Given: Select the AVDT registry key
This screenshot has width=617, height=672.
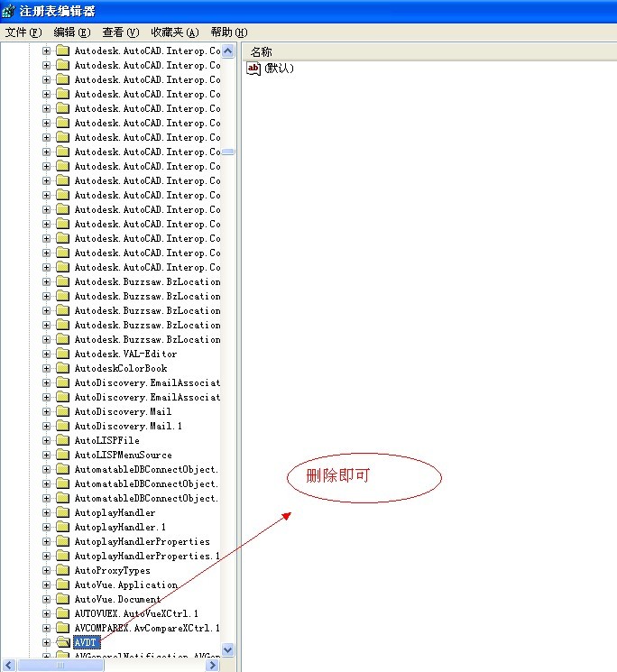Looking at the screenshot, I should click(x=86, y=642).
